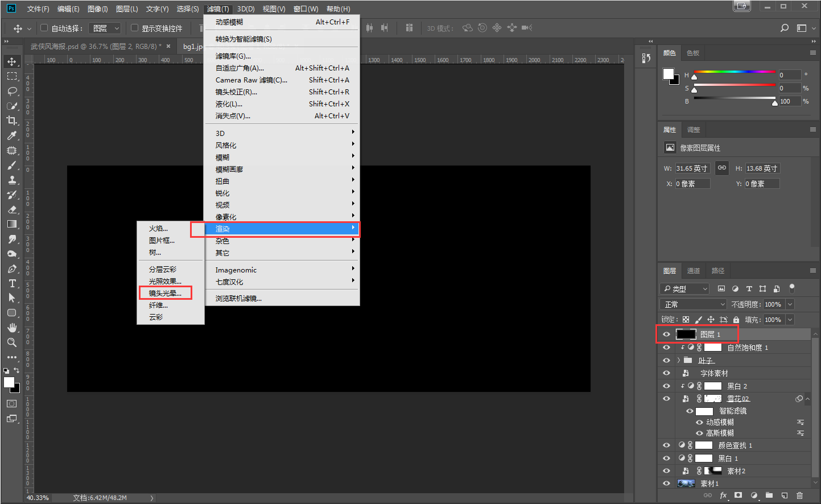The image size is (821, 504).
Task: Select the Hand tool
Action: 12,328
